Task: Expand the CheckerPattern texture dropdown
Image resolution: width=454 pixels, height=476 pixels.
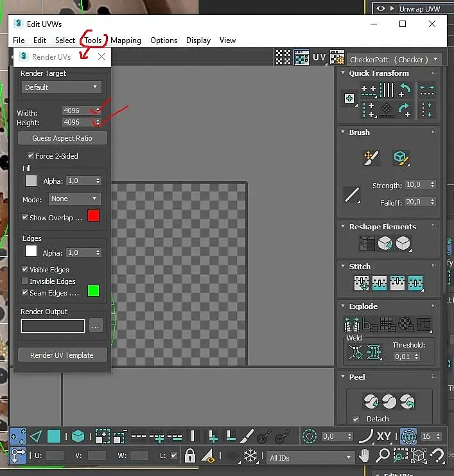Action: pos(394,60)
